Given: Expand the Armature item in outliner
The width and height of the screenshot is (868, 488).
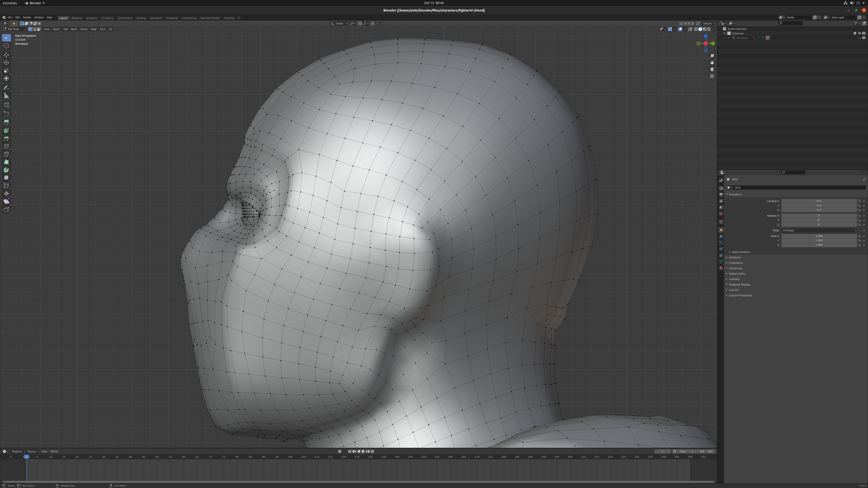Looking at the screenshot, I should (729, 38).
